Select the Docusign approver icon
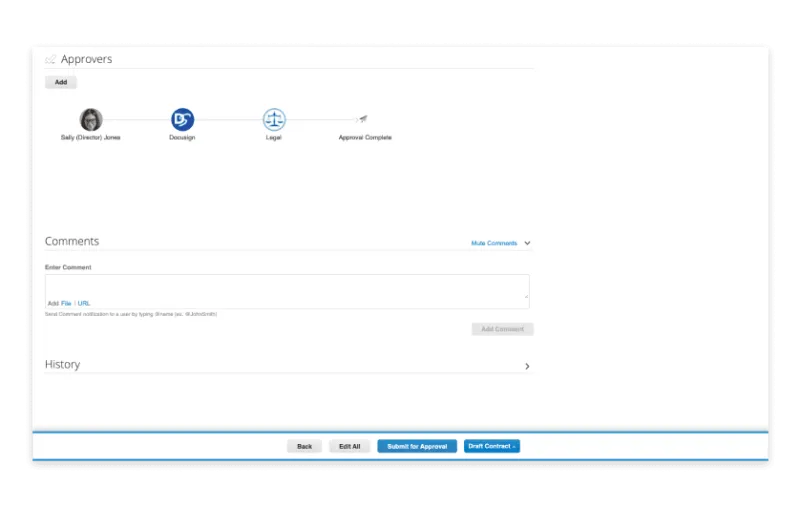The width and height of the screenshot is (800, 507). (182, 120)
